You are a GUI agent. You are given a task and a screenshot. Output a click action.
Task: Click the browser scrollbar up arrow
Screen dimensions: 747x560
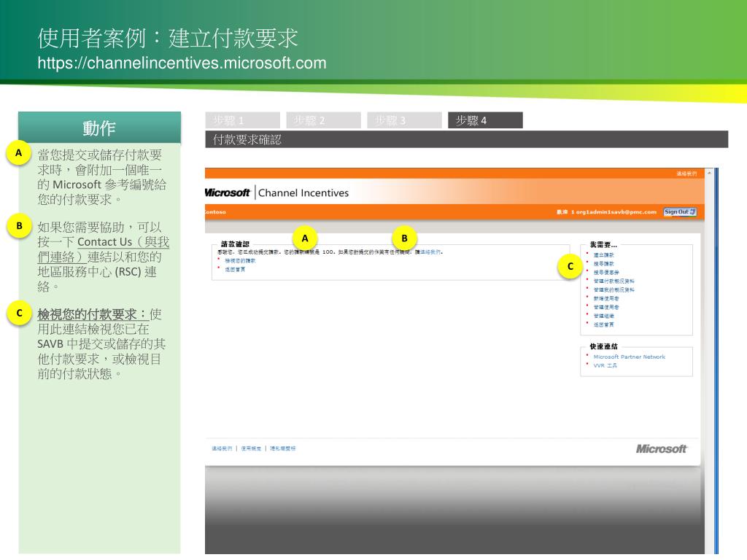click(709, 172)
